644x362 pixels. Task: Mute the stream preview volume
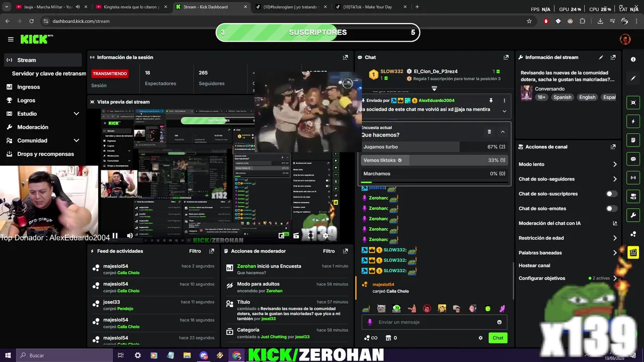click(130, 235)
